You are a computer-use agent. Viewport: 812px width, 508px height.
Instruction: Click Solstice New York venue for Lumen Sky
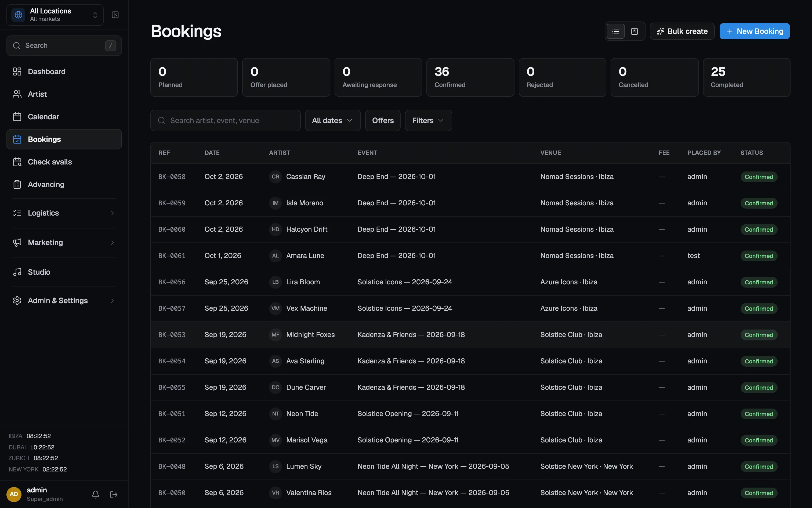586,466
